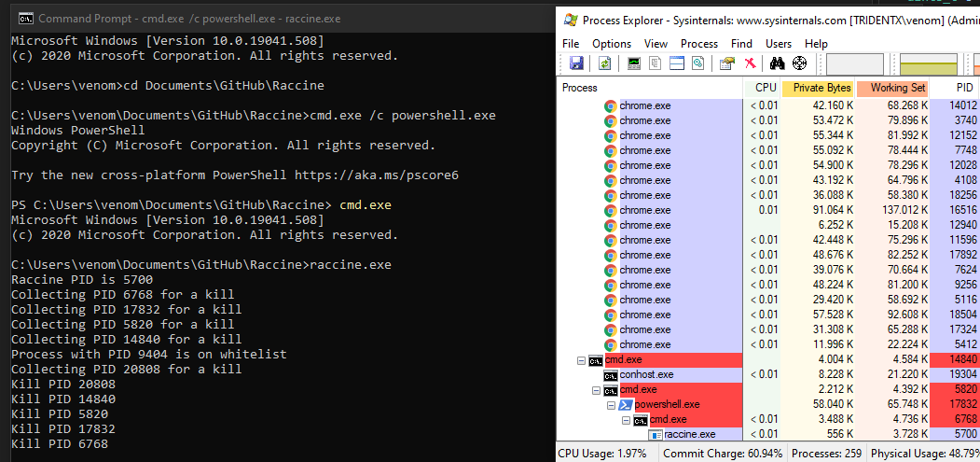Click the conhost.exe console icon

[611, 375]
